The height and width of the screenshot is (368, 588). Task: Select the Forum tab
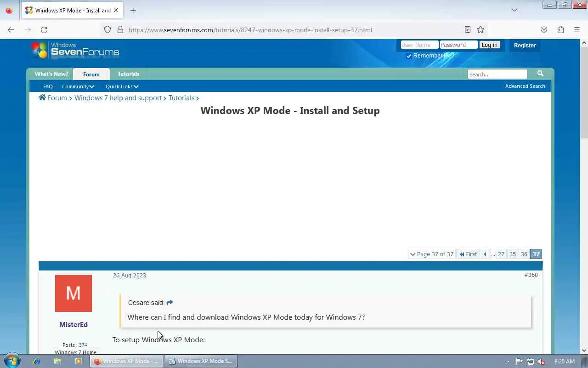91,74
